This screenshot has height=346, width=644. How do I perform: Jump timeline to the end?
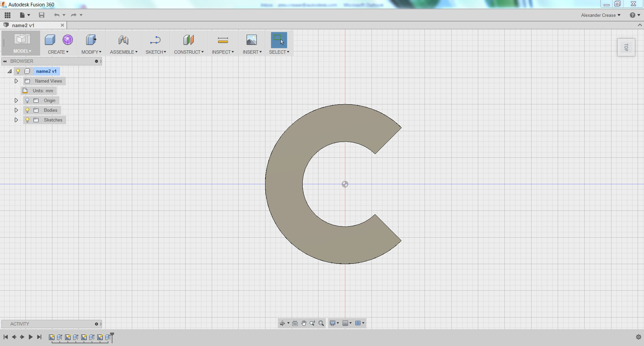[x=39, y=337]
